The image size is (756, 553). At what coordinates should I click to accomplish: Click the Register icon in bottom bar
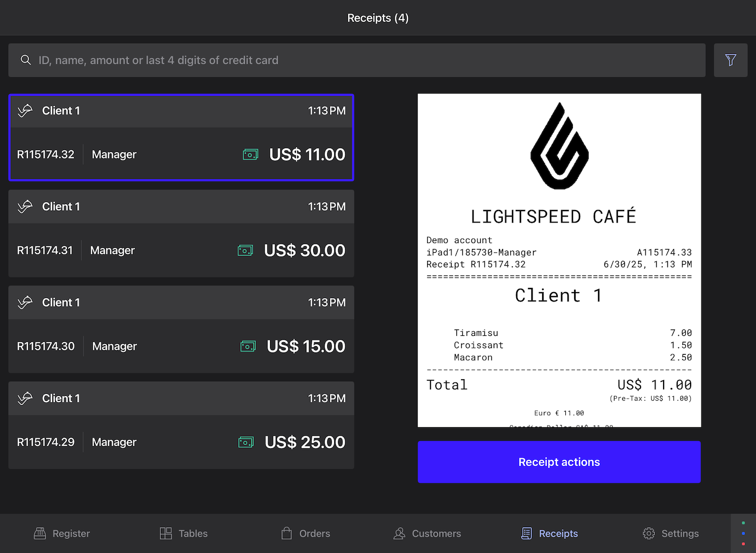(x=40, y=534)
